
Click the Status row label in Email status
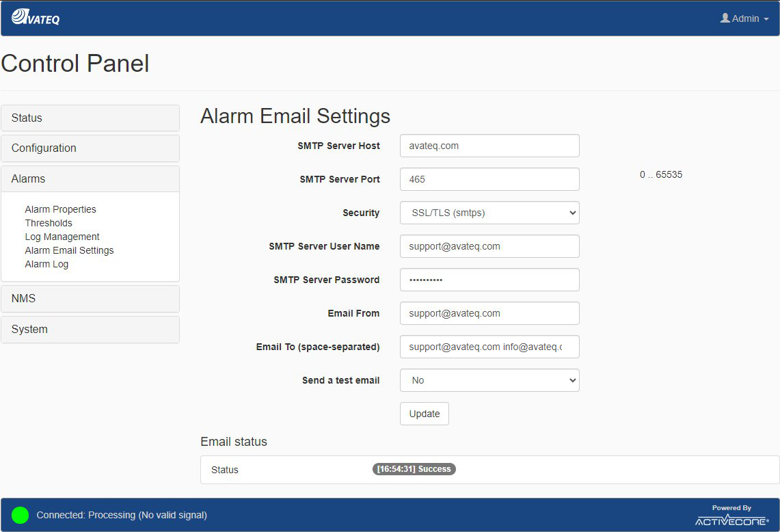(224, 470)
